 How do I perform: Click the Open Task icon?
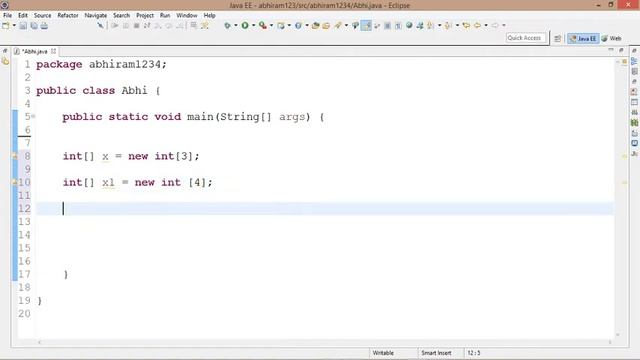[x=326, y=25]
